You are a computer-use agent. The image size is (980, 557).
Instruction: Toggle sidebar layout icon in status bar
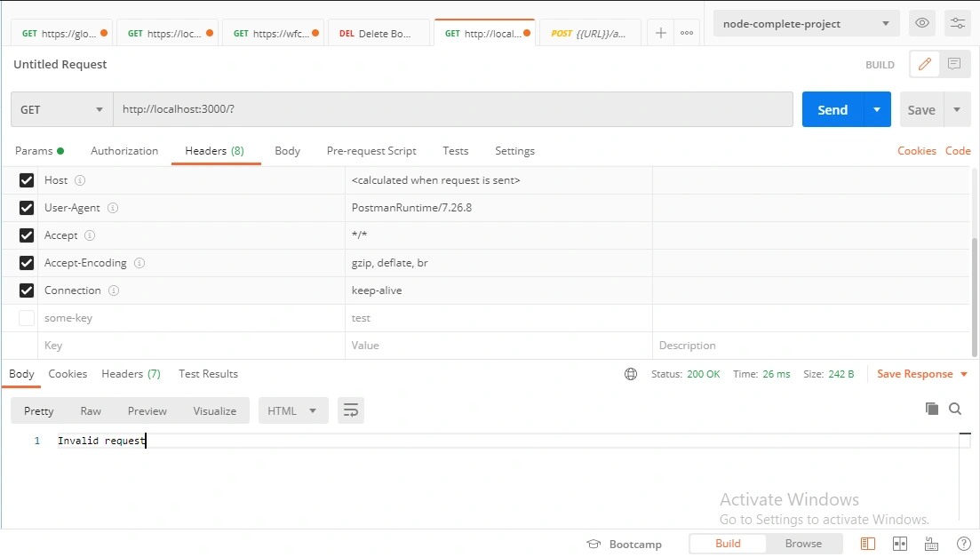(x=867, y=544)
